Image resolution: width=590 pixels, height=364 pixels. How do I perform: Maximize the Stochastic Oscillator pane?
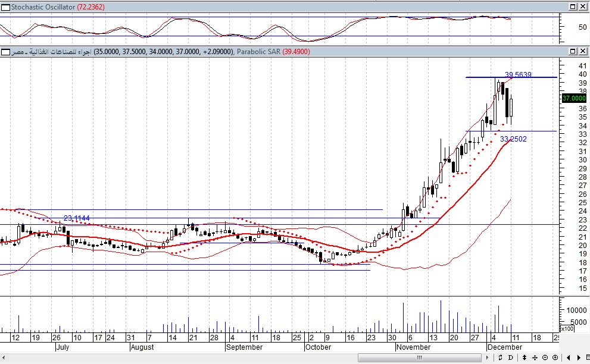(x=572, y=7)
